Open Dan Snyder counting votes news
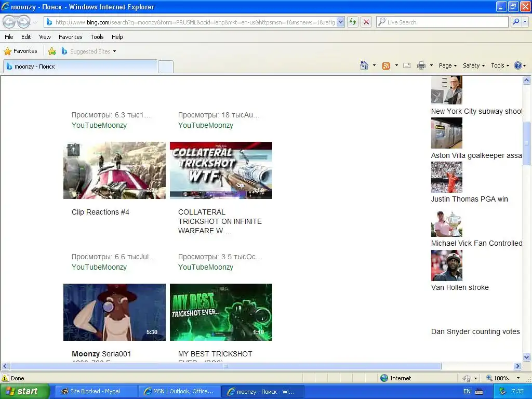The height and width of the screenshot is (399, 532). pos(475,331)
